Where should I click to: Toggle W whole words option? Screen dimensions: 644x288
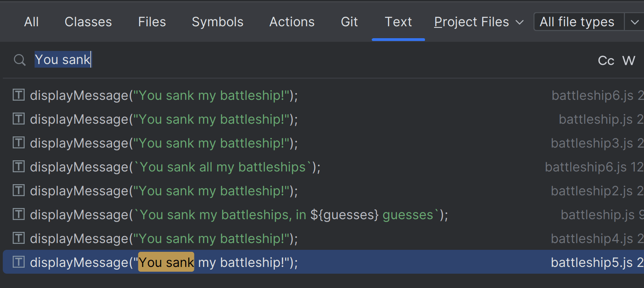628,60
